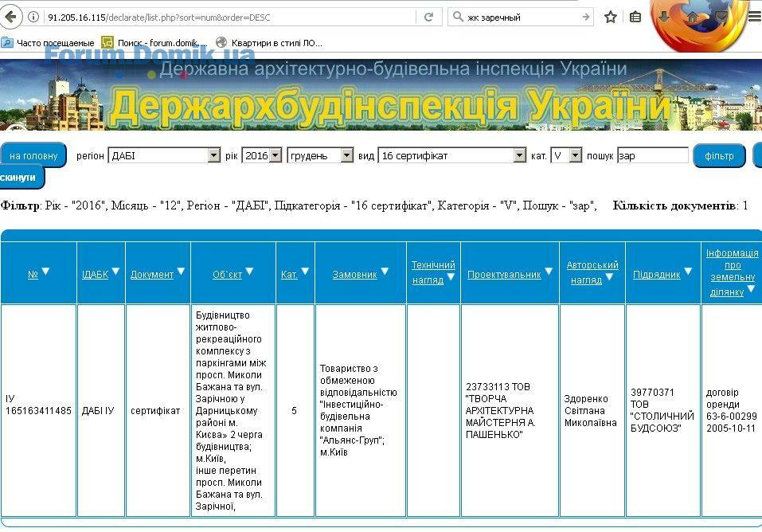Image resolution: width=762 pixels, height=532 pixels.
Task: Open the month dropdown showing грудень
Action: point(320,155)
